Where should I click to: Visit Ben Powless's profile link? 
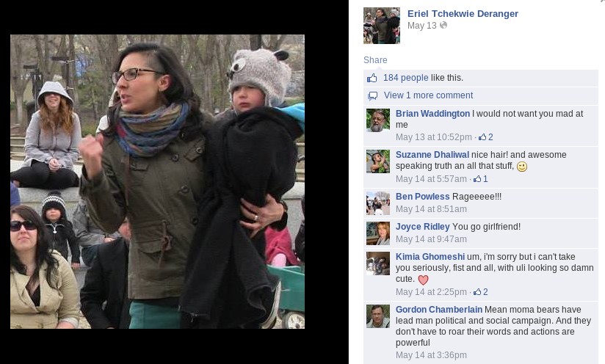pyautogui.click(x=422, y=197)
